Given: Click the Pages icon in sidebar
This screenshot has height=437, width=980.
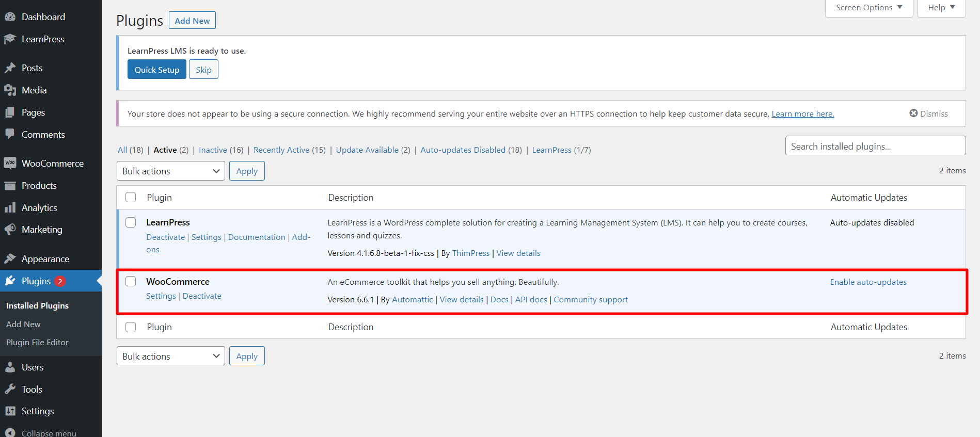Looking at the screenshot, I should 10,112.
